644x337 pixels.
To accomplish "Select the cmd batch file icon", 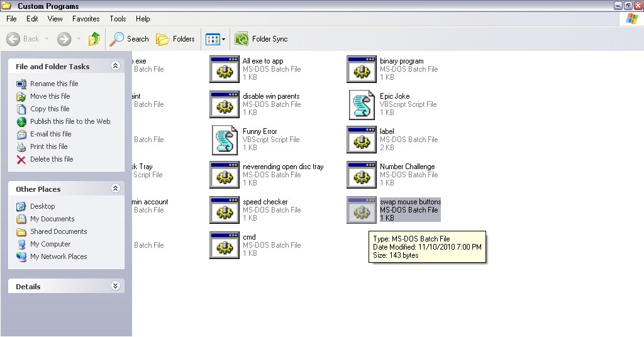I will click(x=225, y=245).
